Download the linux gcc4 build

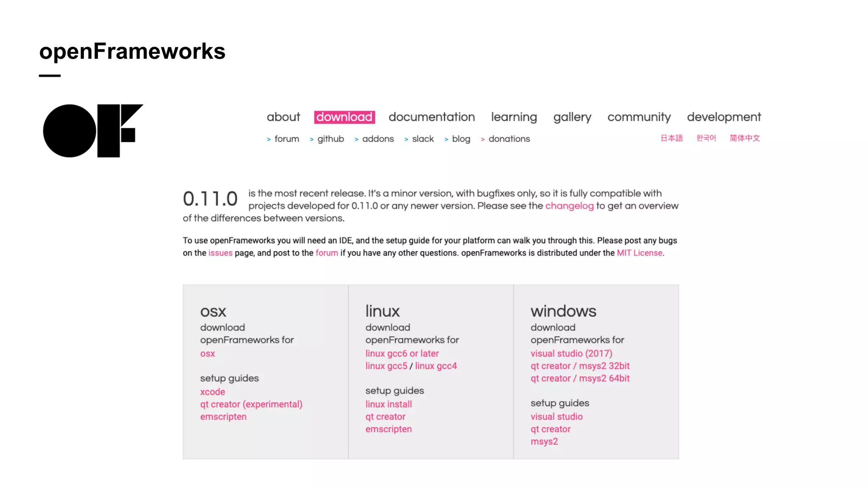coord(436,366)
